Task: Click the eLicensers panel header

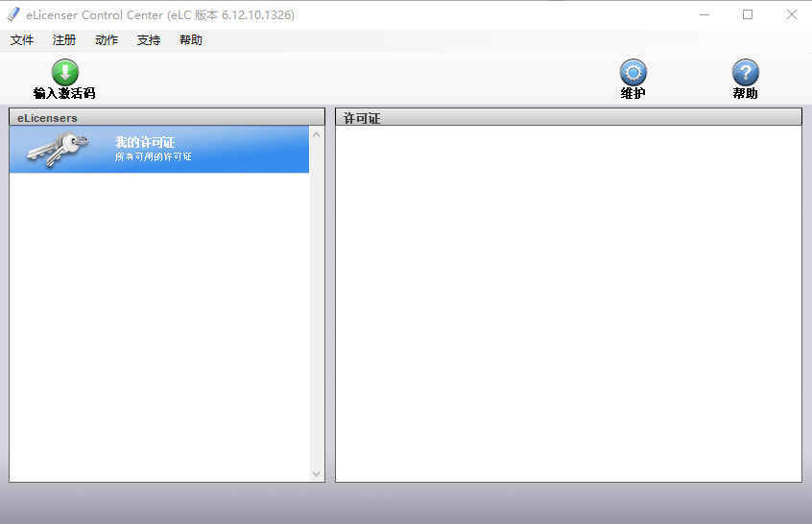Action: click(166, 117)
